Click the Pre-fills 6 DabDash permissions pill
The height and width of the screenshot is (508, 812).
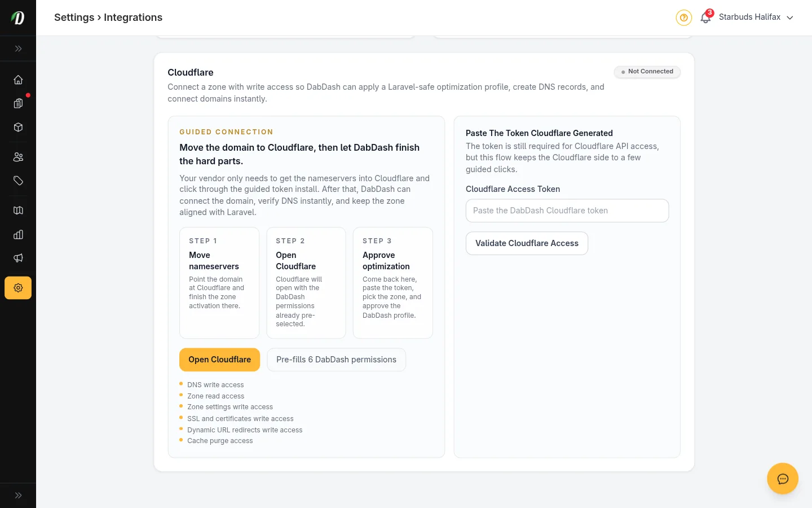pos(336,360)
